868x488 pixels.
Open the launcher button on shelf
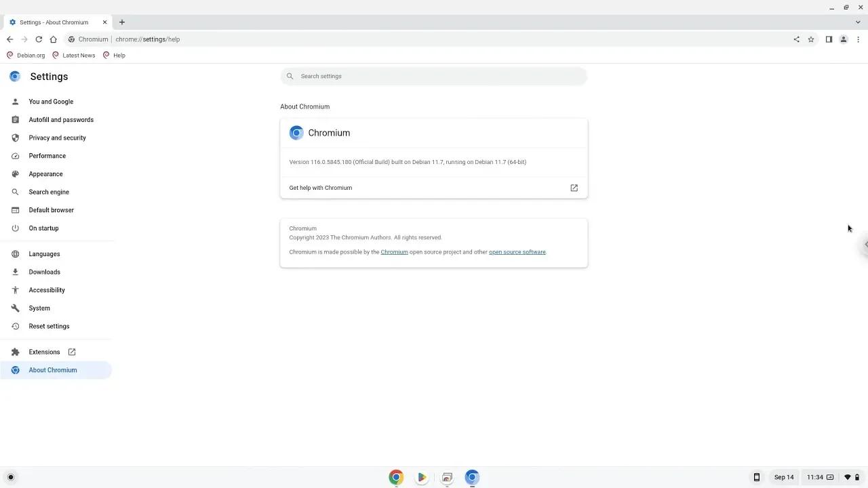tap(10, 477)
